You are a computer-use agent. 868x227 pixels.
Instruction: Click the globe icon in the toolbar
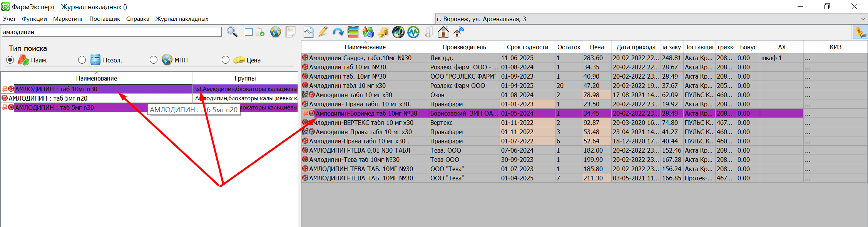[x=275, y=32]
